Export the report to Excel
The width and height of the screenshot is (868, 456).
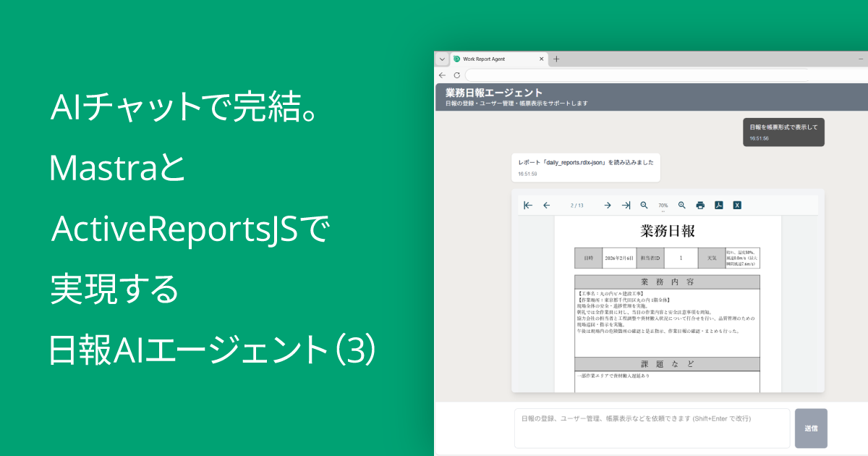pyautogui.click(x=737, y=205)
